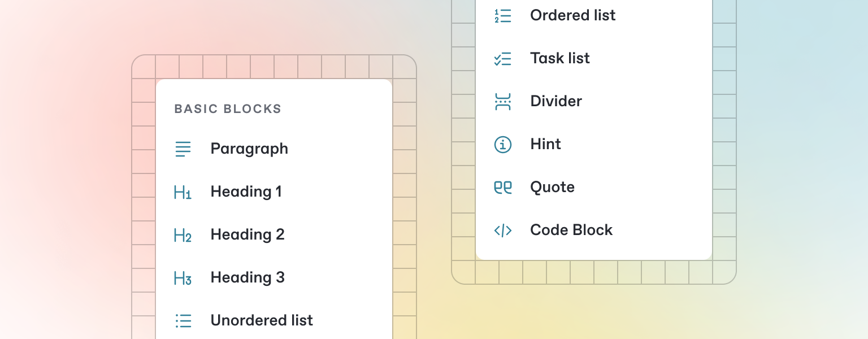Choose the "Heading 1" menu label
Viewport: 868px width, 339px height.
tap(246, 192)
